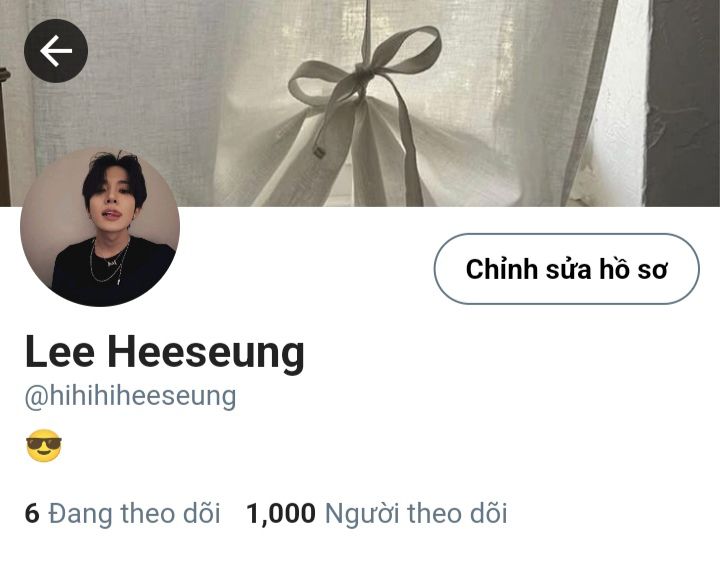The width and height of the screenshot is (720, 571).
Task: Click the 1,000 followers count
Action: [281, 514]
